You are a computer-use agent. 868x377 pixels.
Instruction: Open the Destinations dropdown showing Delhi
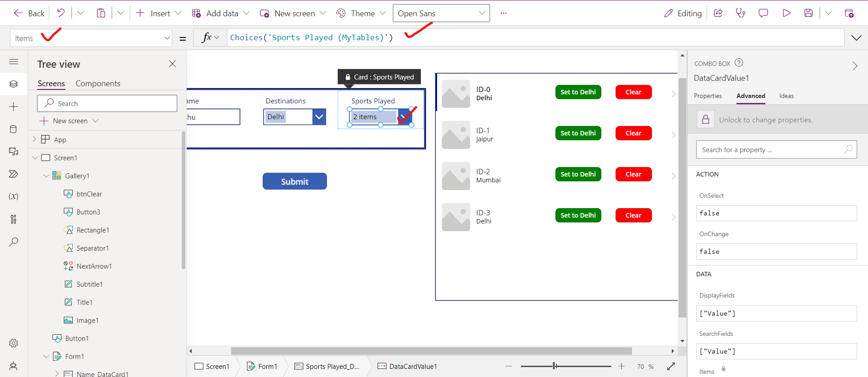coord(319,117)
